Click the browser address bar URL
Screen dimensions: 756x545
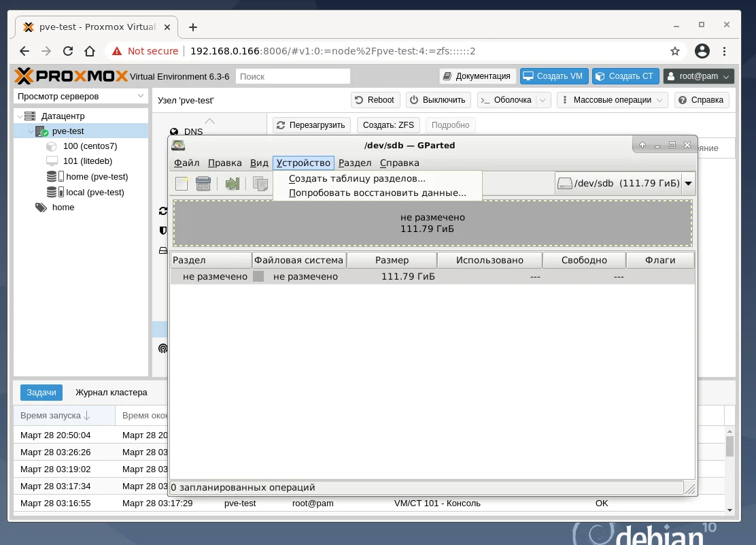click(x=332, y=51)
